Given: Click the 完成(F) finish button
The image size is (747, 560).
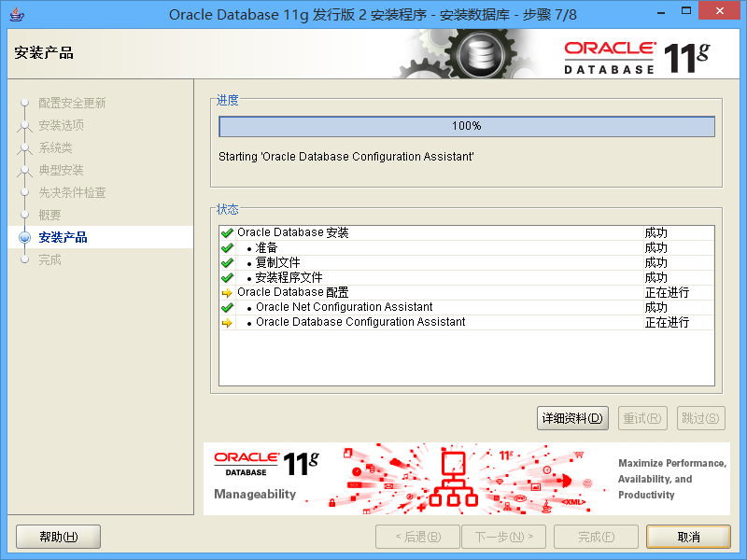Looking at the screenshot, I should [596, 537].
